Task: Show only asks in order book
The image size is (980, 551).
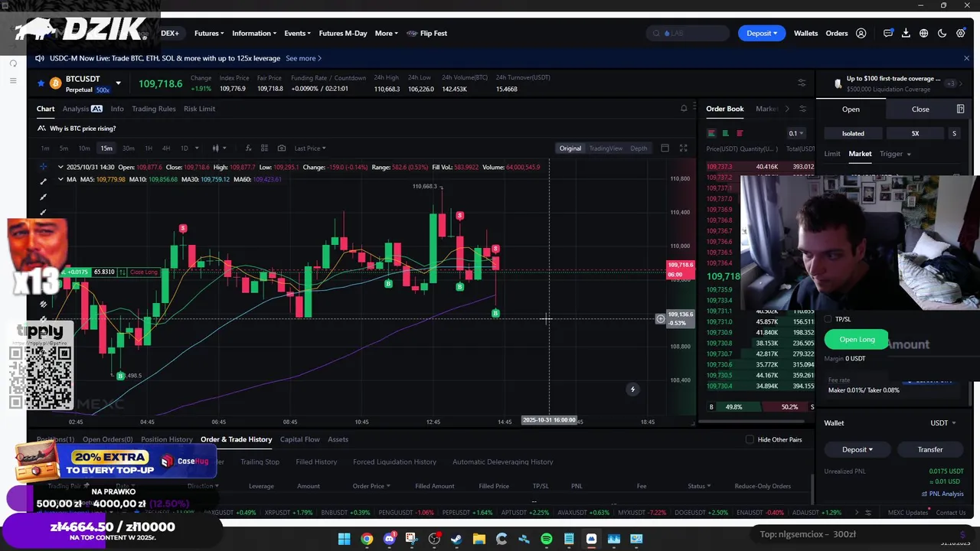Action: (x=740, y=134)
